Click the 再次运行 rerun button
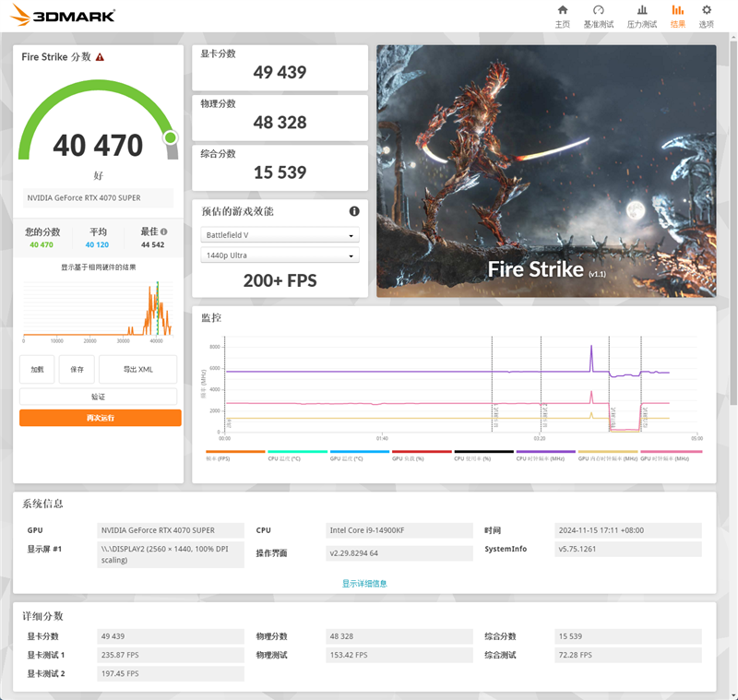Screen dimensions: 738x700 (x=99, y=417)
